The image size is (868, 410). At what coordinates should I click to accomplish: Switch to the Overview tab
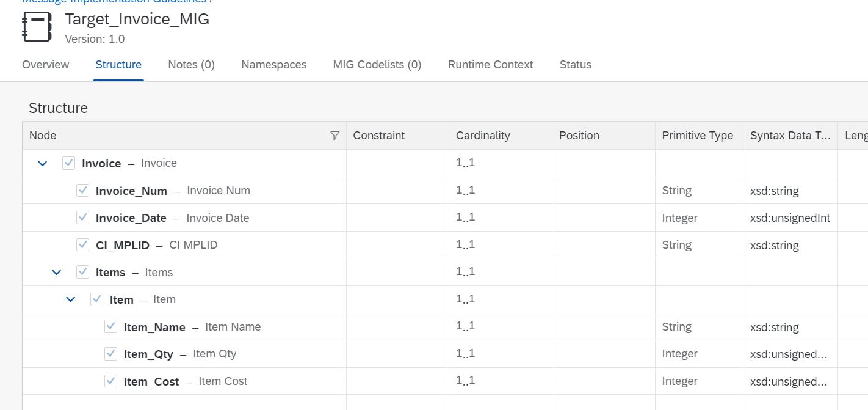45,64
